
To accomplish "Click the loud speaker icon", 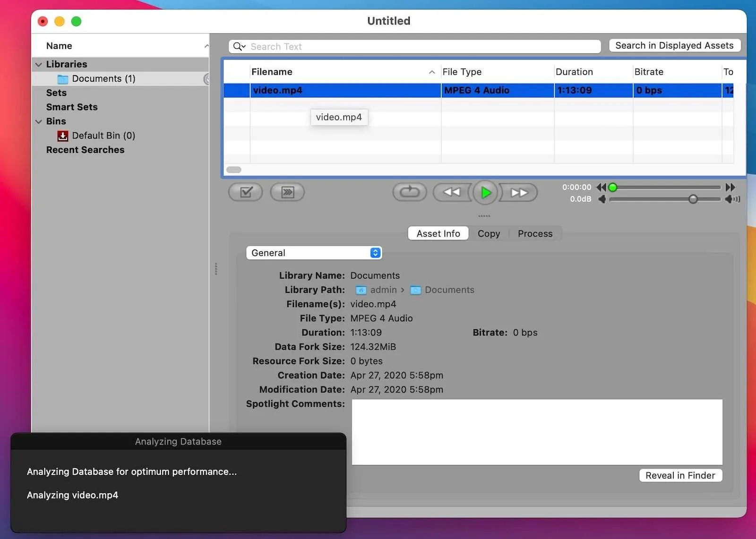I will (732, 199).
